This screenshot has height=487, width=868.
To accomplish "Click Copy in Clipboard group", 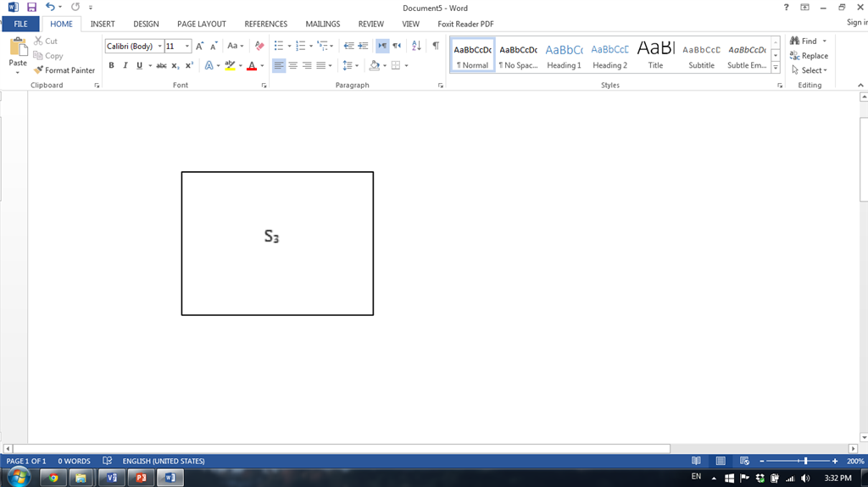I will pyautogui.click(x=48, y=55).
